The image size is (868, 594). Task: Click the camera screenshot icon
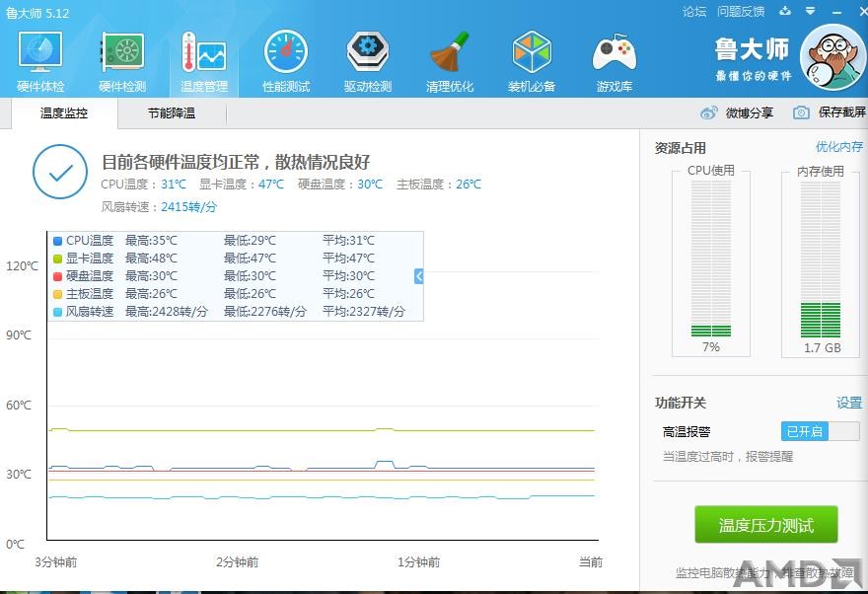coord(801,112)
